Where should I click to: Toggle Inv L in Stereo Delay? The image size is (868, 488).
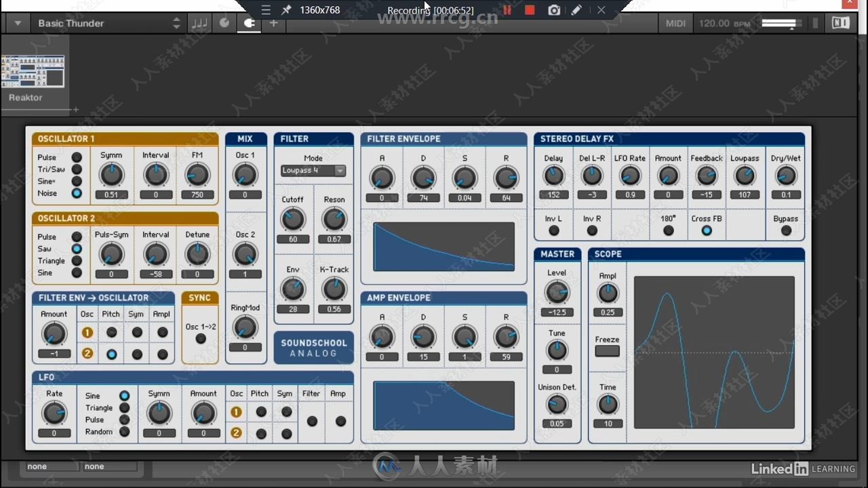(x=553, y=230)
